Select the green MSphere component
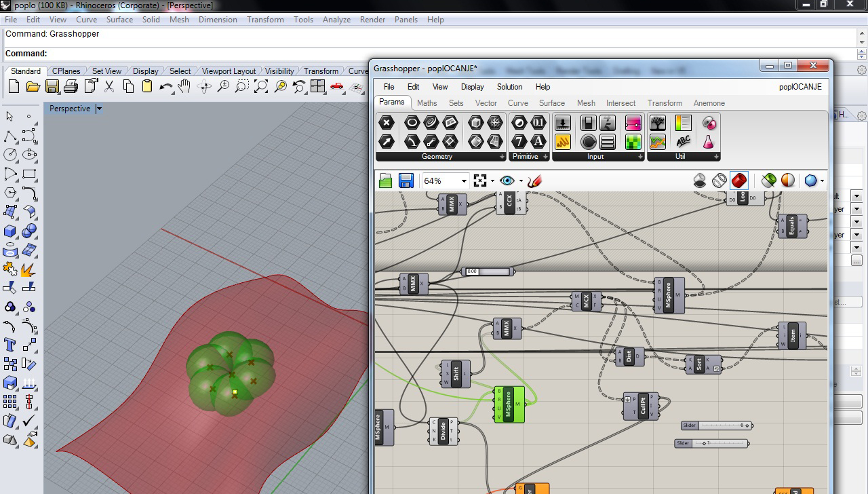This screenshot has height=494, width=868. tap(509, 404)
